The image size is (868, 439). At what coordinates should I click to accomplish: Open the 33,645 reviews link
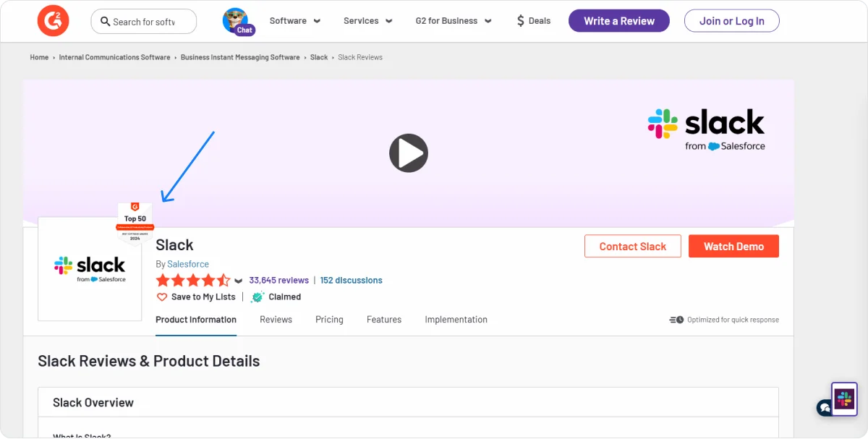[x=278, y=281]
